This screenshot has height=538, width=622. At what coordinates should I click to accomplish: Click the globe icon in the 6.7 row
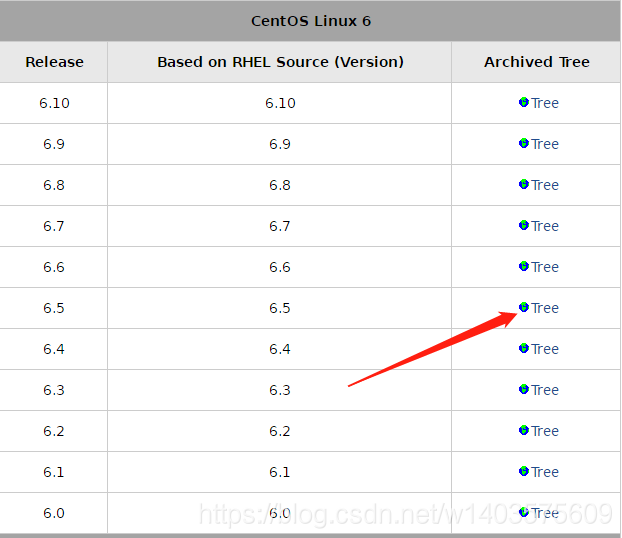tap(524, 225)
